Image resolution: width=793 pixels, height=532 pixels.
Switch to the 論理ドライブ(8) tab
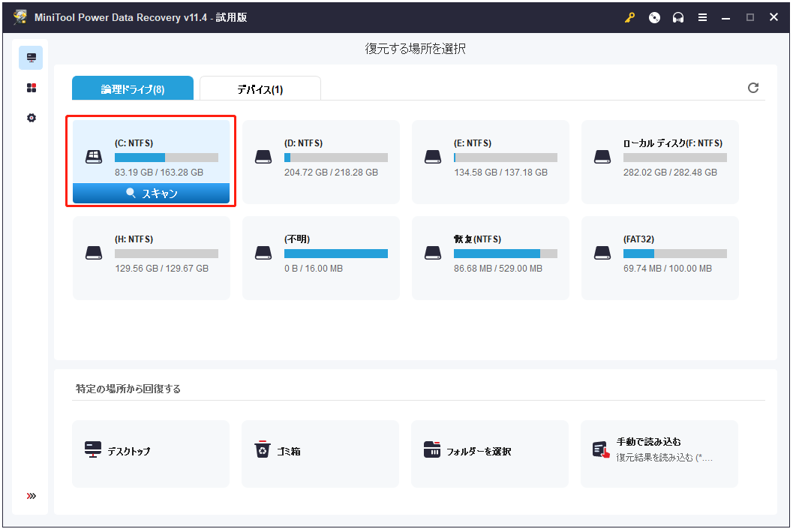click(133, 88)
